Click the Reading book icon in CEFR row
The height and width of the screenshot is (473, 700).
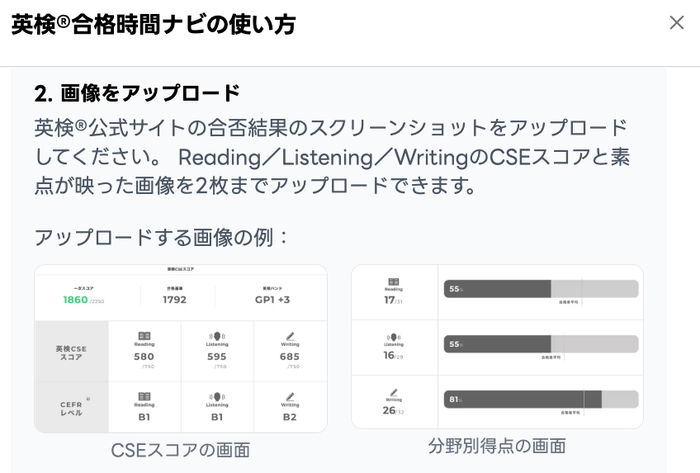click(x=144, y=396)
